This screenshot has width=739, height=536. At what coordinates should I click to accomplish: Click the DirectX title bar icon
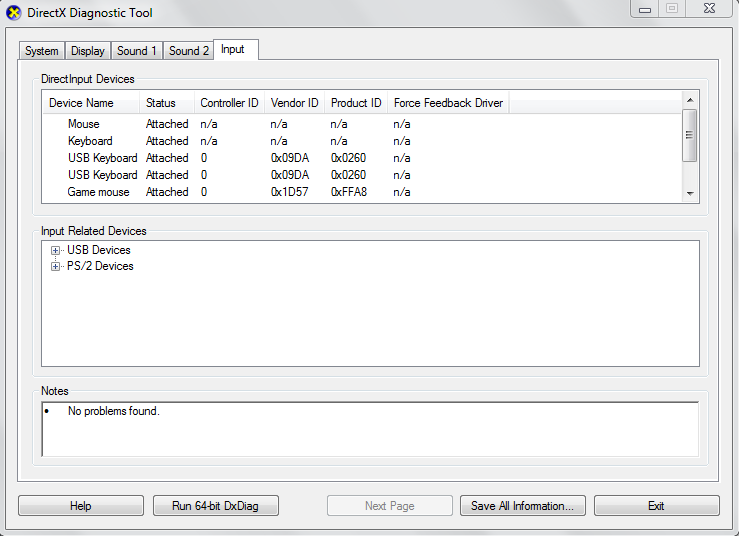click(14, 13)
